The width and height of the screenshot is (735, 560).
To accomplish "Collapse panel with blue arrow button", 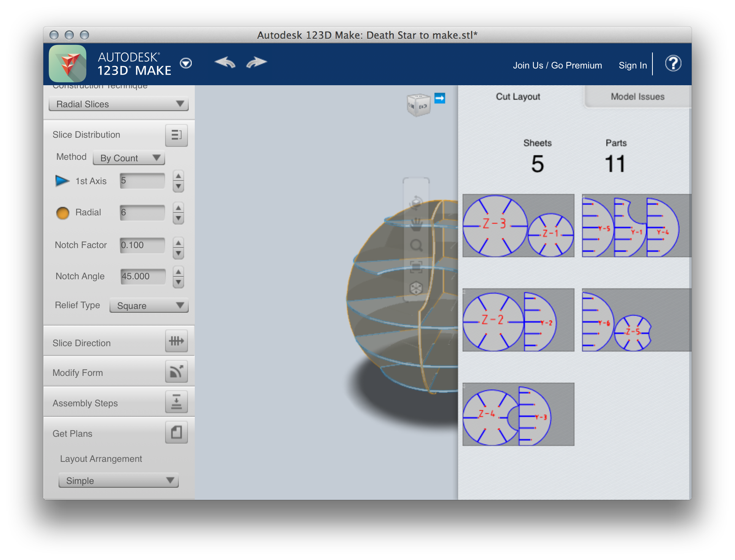I will (440, 98).
